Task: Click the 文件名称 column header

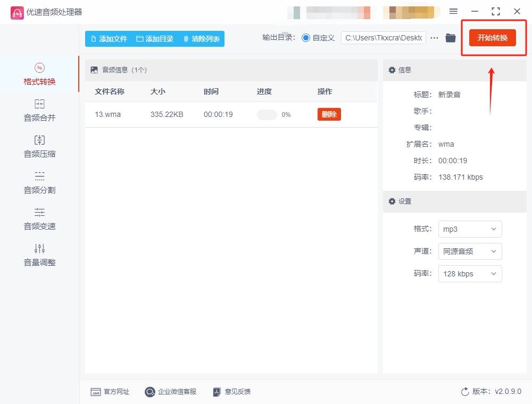Action: 110,91
